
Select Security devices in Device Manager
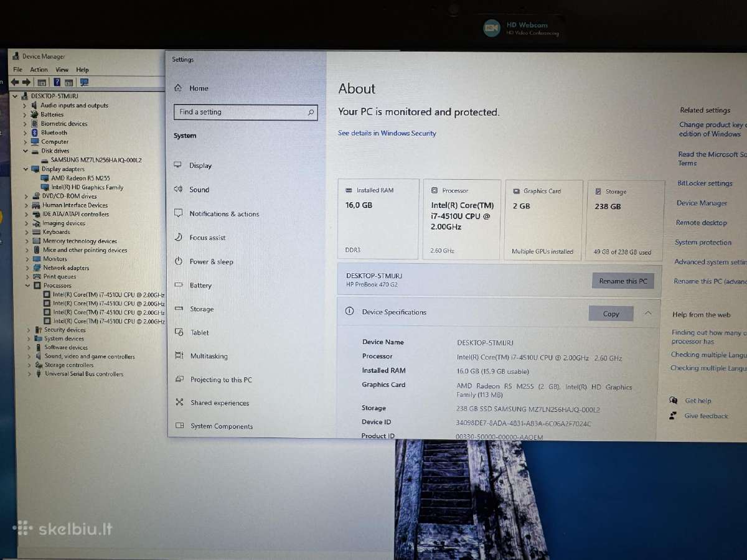tap(65, 330)
